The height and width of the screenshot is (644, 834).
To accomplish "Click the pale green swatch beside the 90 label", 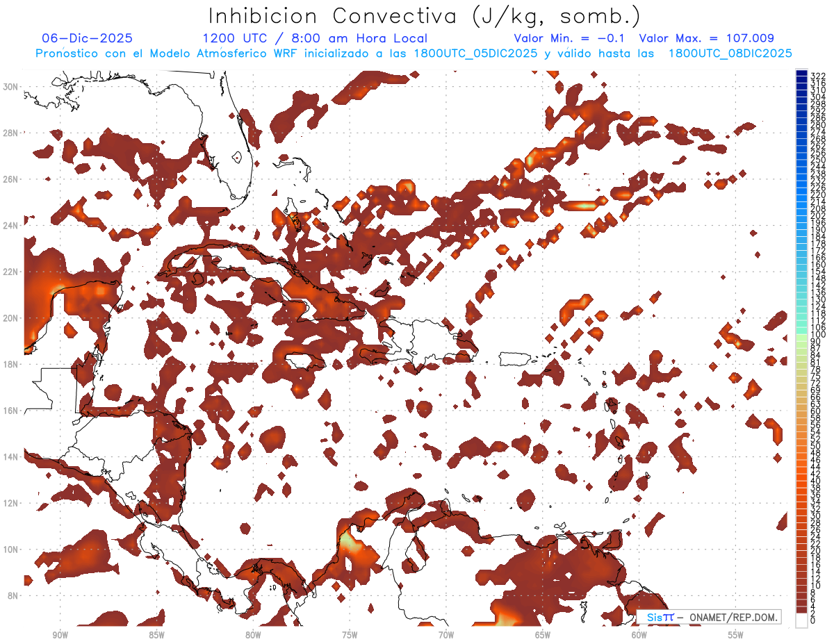I will [x=801, y=338].
